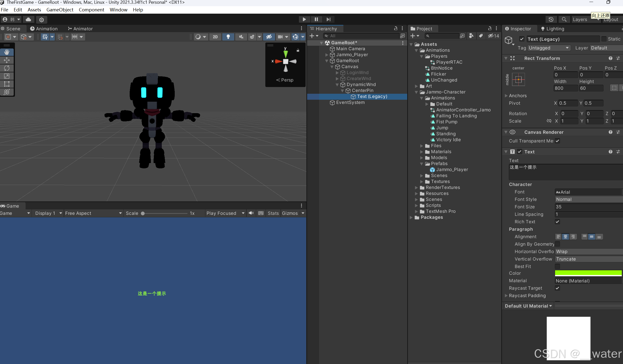Toggle the Raycast Target checkbox
Viewport: 623px width, 364px height.
click(557, 288)
